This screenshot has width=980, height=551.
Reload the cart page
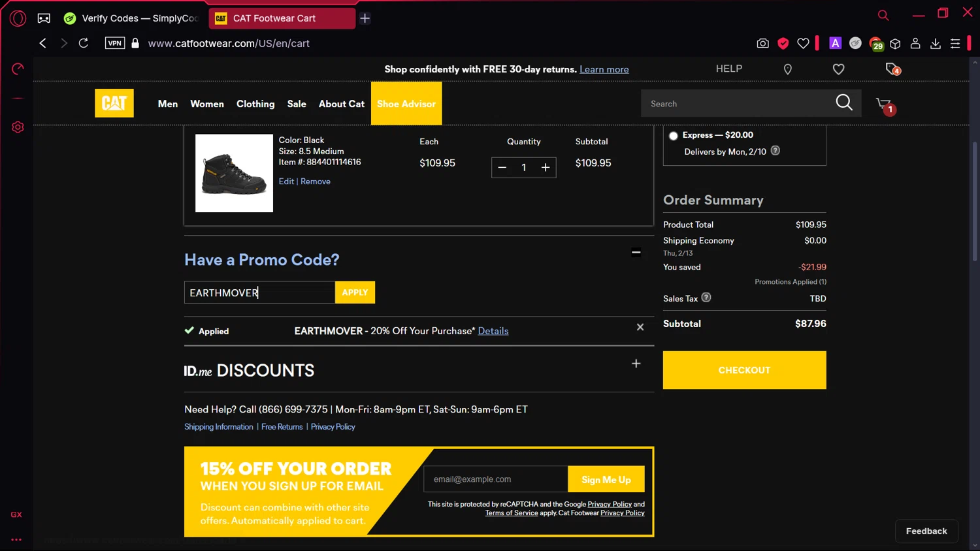(84, 43)
